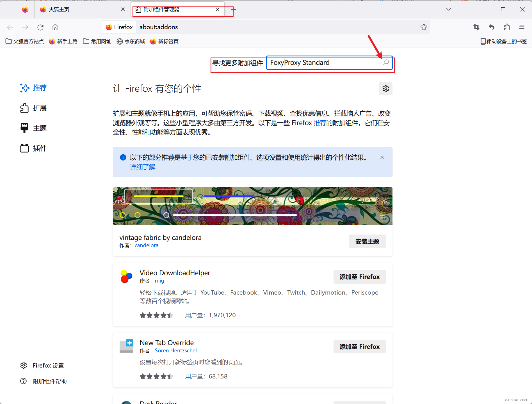Open the 插件 sidebar category
Viewport: 532px width, 404px height.
pyautogui.click(x=33, y=148)
